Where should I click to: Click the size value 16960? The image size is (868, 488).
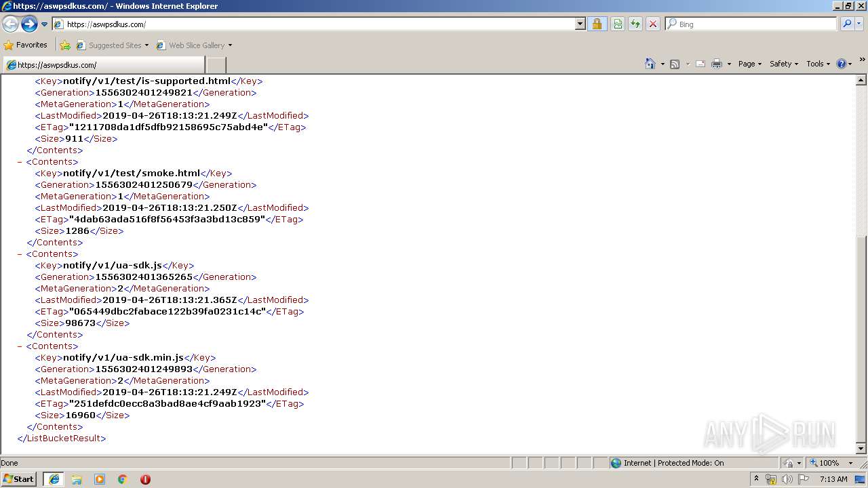click(80, 415)
